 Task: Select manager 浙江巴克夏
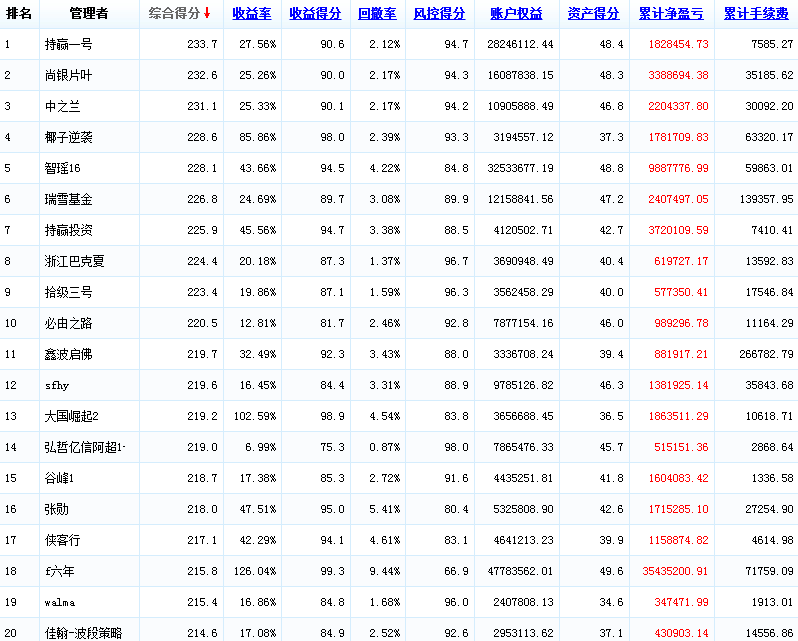(75, 261)
